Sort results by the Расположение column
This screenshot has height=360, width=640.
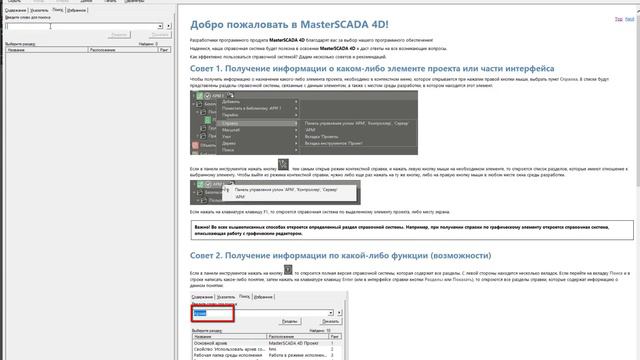pos(123,50)
